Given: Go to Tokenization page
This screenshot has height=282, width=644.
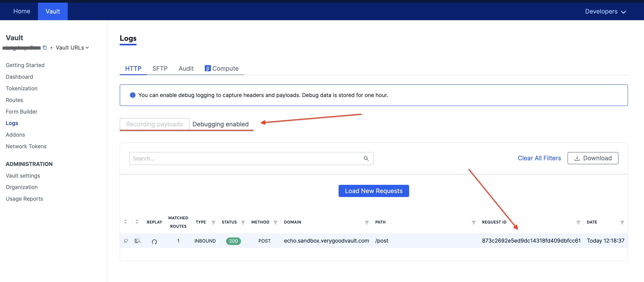Looking at the screenshot, I should pos(22,88).
